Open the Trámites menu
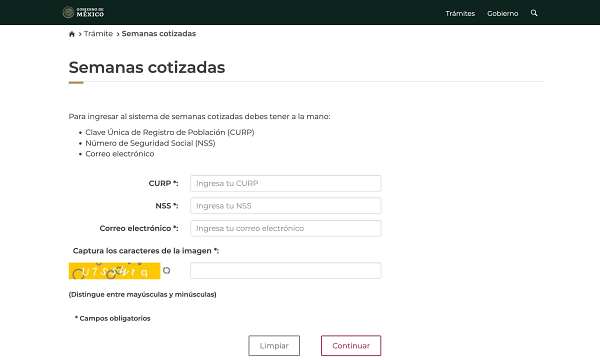This screenshot has width=600, height=360. [460, 13]
